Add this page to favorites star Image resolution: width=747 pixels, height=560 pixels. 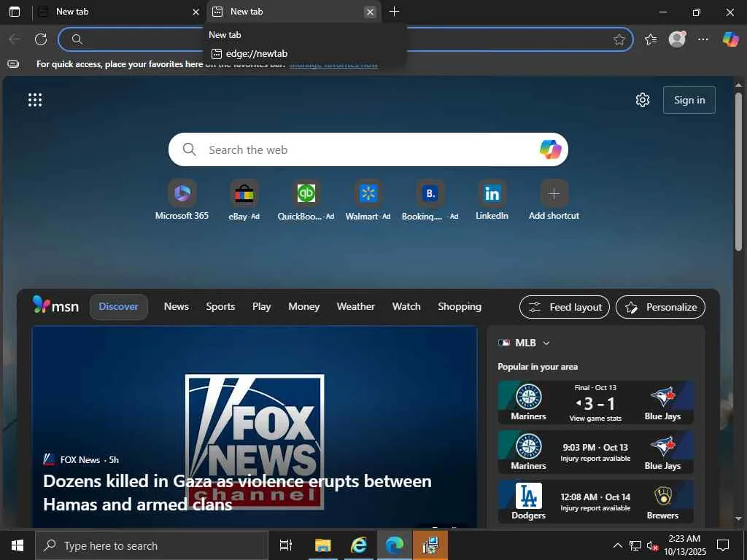click(619, 39)
